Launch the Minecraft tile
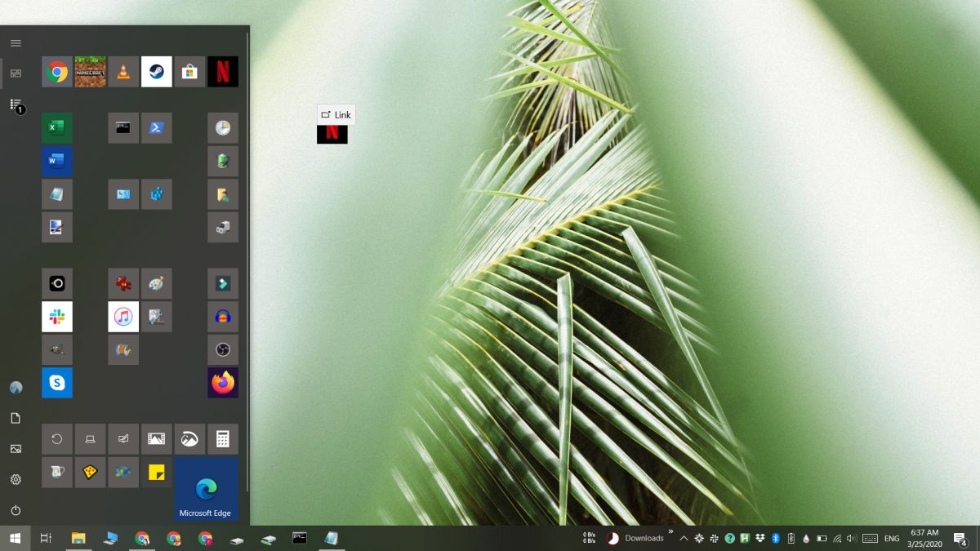Image resolution: width=980 pixels, height=551 pixels. (91, 72)
